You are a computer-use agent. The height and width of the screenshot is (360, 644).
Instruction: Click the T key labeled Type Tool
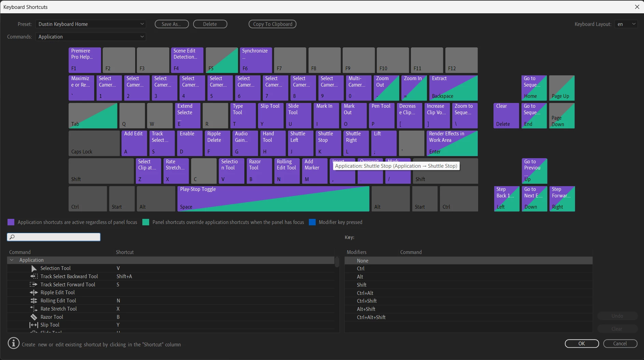[243, 116]
